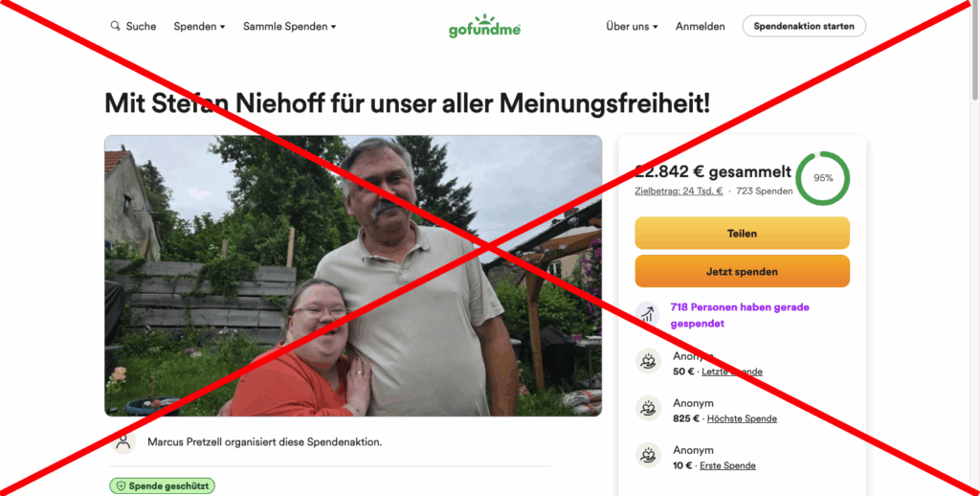Click the Jetzt spenden button
980x496 pixels.
742,271
